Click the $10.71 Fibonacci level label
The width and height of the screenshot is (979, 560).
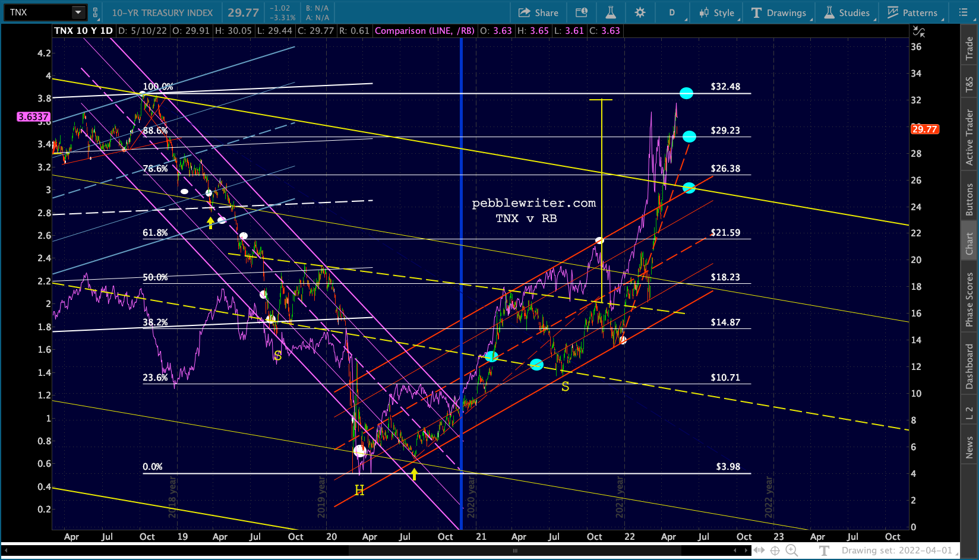click(x=725, y=377)
